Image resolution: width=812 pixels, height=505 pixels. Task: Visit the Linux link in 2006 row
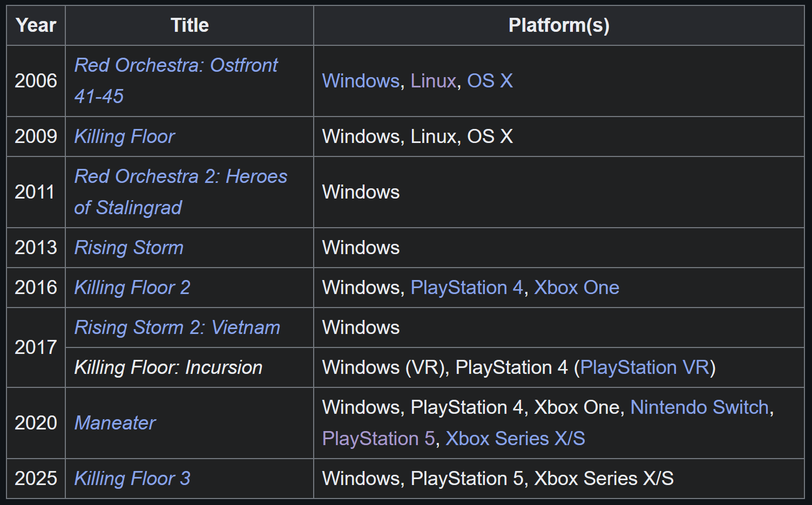pyautogui.click(x=434, y=81)
